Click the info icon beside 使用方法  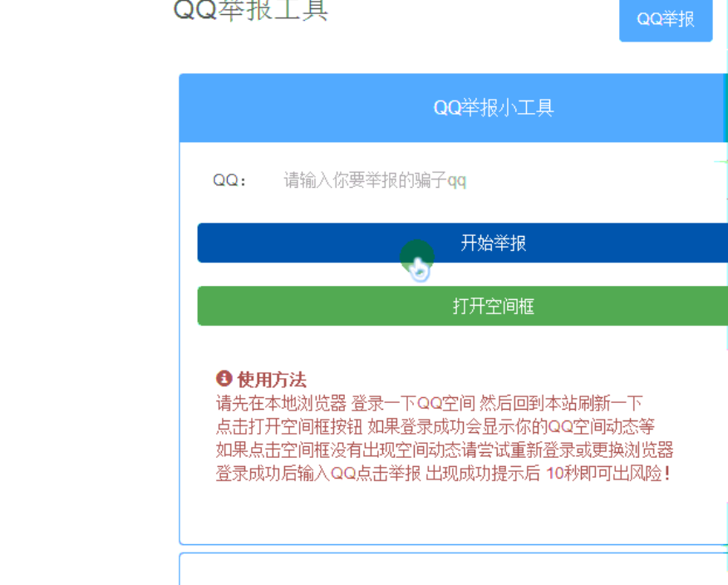tap(224, 379)
